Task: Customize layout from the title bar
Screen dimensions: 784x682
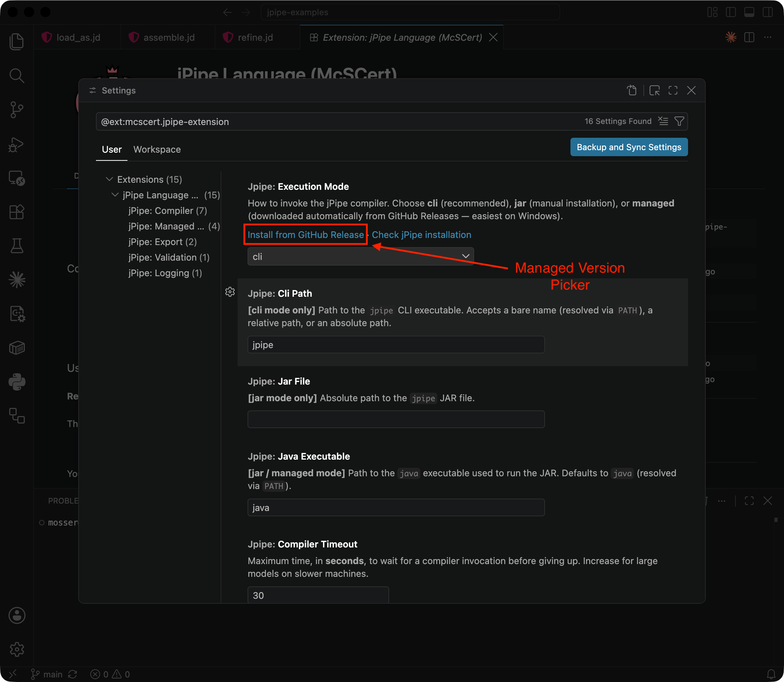Action: [712, 12]
